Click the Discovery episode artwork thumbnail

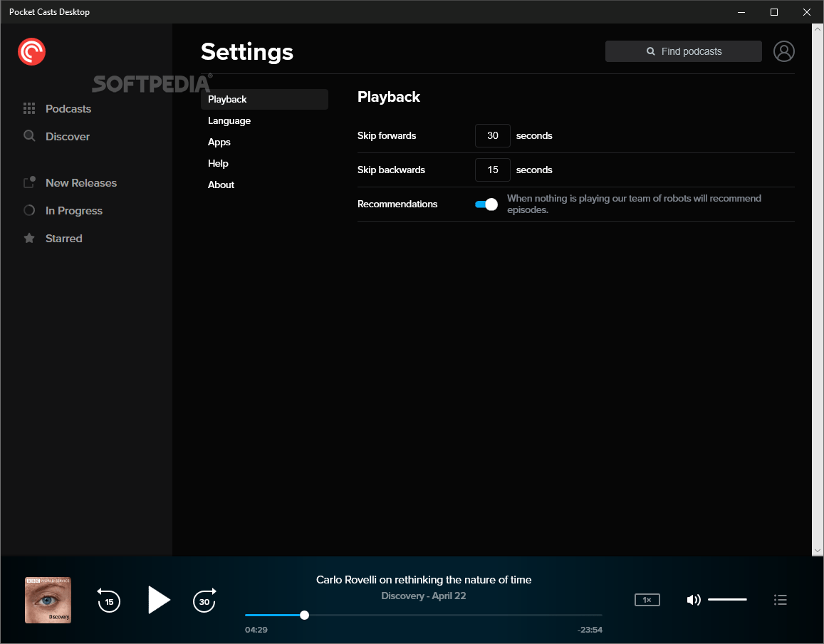point(48,600)
